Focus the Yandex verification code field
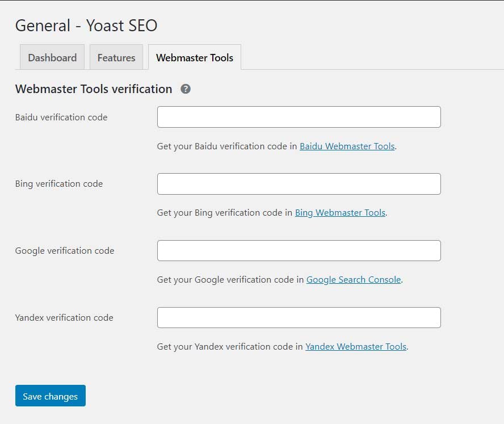Viewport: 504px width, 424px height. click(299, 318)
